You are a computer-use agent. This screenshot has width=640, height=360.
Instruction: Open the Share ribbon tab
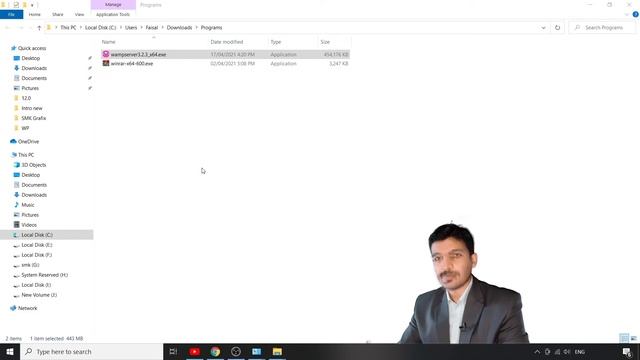coord(58,14)
